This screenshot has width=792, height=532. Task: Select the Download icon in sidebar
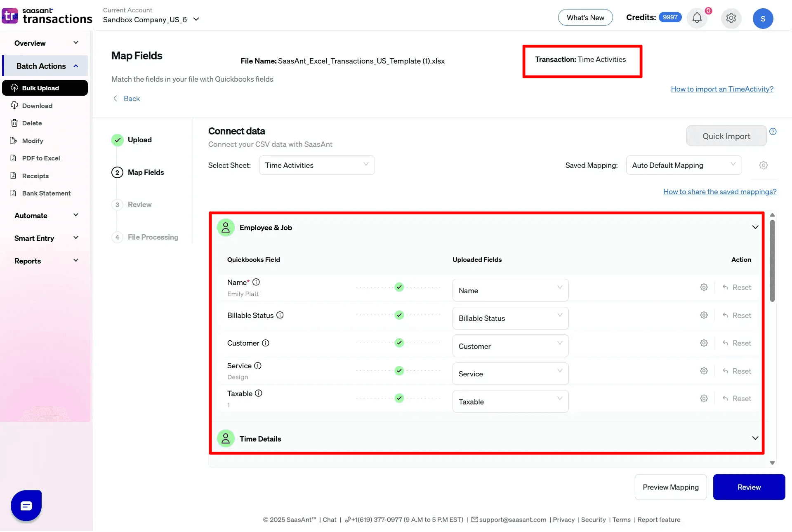pos(14,106)
